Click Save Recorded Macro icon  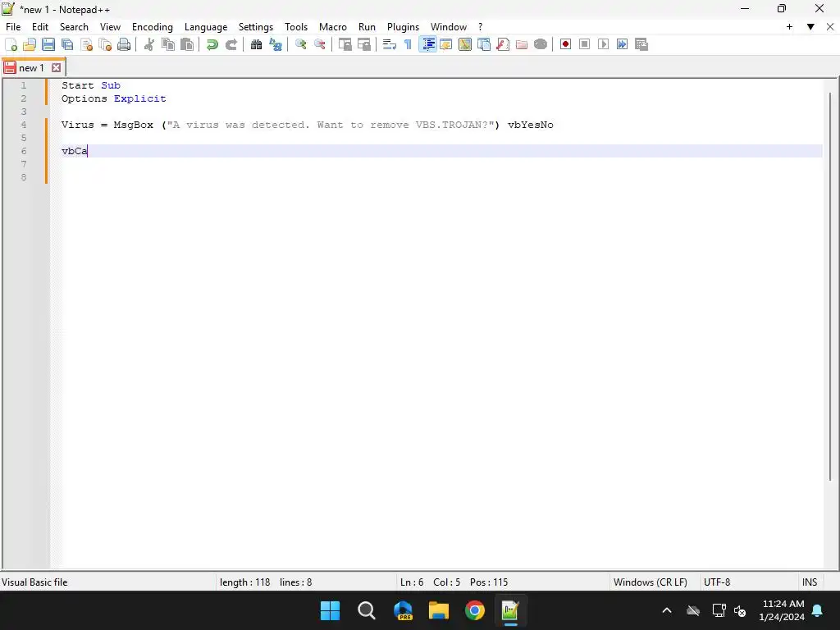click(x=641, y=44)
